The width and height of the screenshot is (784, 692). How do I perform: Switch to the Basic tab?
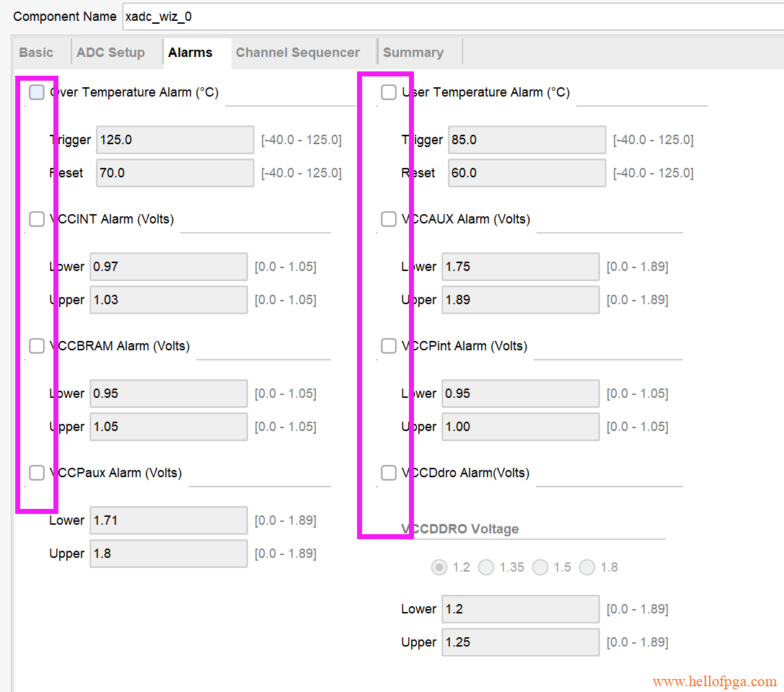point(36,53)
